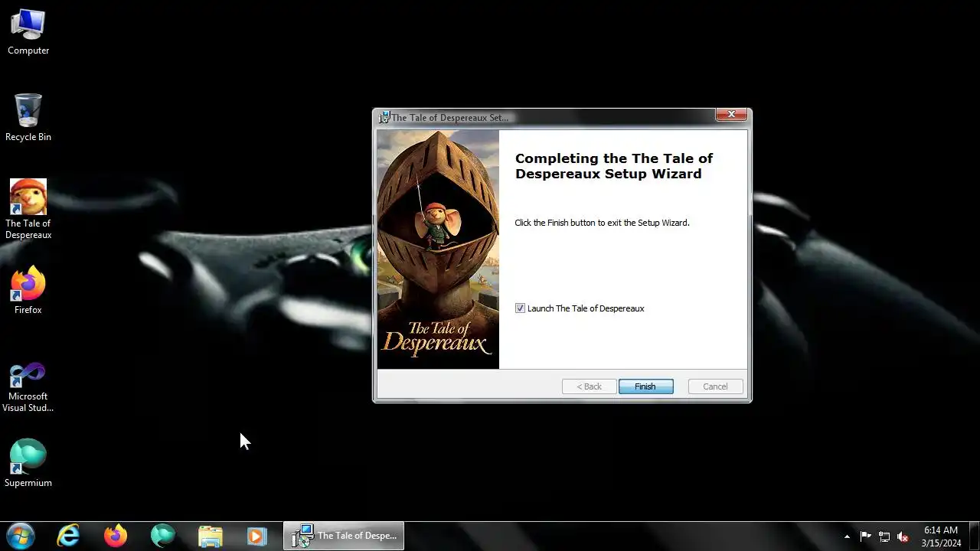
Task: Click the disabled Cancel button
Action: pyautogui.click(x=715, y=386)
